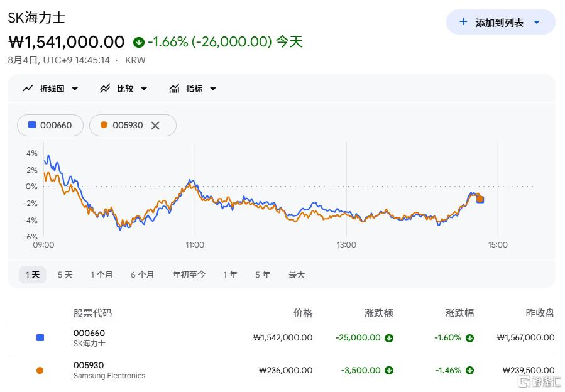This screenshot has width=565, height=392.
Task: Select the 1 年 time range tab
Action: [x=230, y=275]
